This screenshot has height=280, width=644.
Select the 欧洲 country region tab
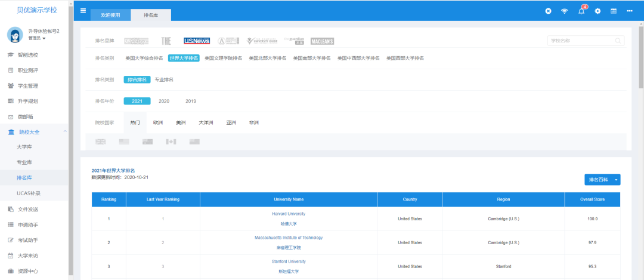point(158,122)
